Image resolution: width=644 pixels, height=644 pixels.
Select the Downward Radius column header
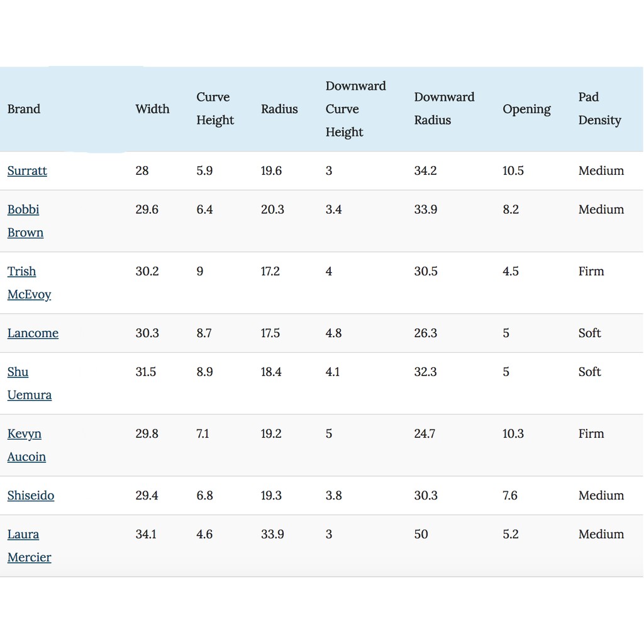click(444, 109)
